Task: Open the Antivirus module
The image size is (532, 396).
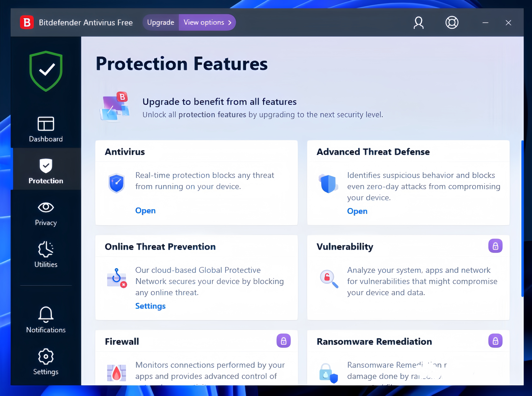Action: pyautogui.click(x=145, y=210)
